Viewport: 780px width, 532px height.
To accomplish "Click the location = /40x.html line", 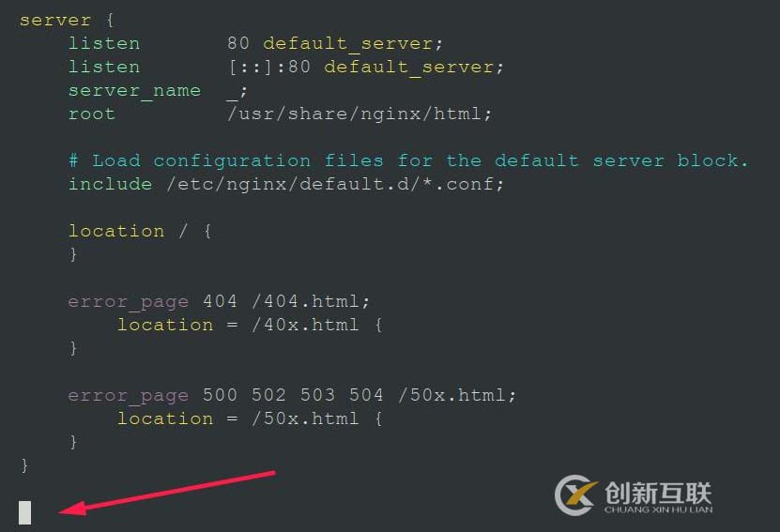I will point(250,326).
